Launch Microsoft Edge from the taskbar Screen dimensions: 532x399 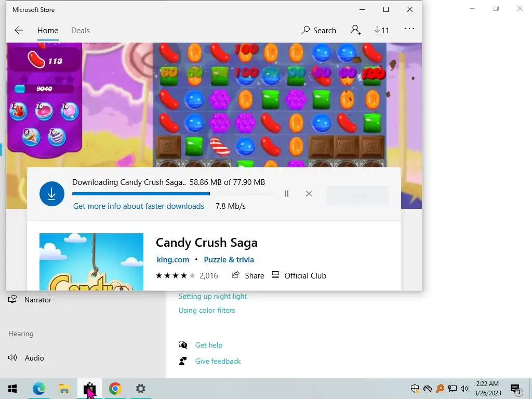[x=38, y=389]
